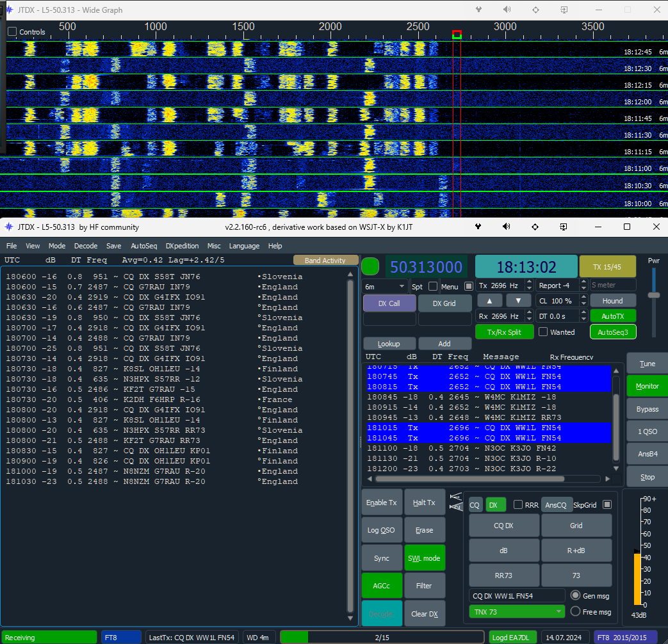Click the Hound button

coord(613,301)
